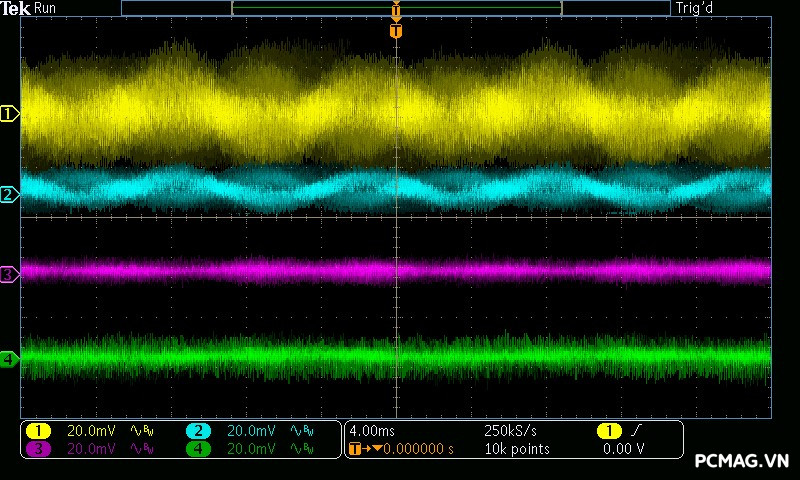Click the 4.00ms horizontal scale readout
The image size is (800, 480).
click(x=374, y=431)
